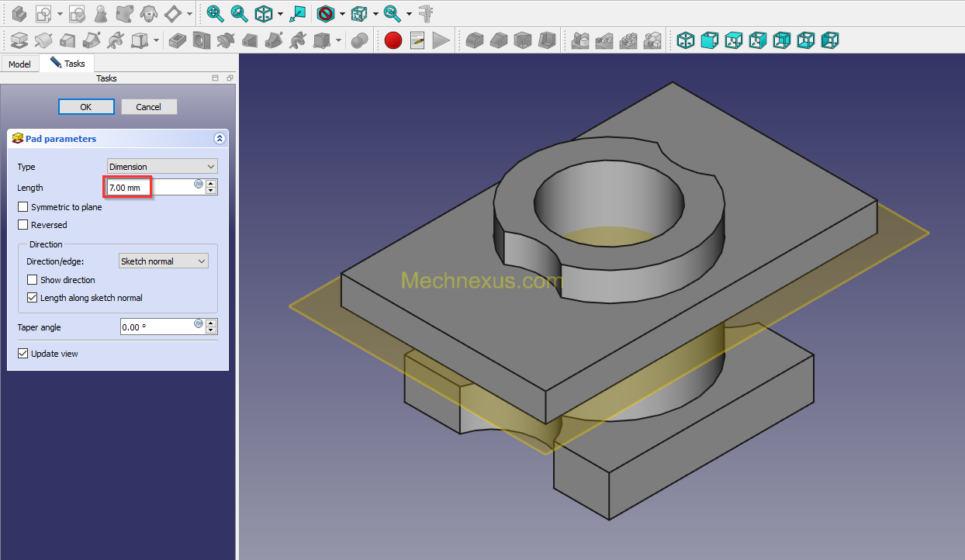Screen dimensions: 965x560
Task: Click the Create body icon
Action: tap(19, 13)
